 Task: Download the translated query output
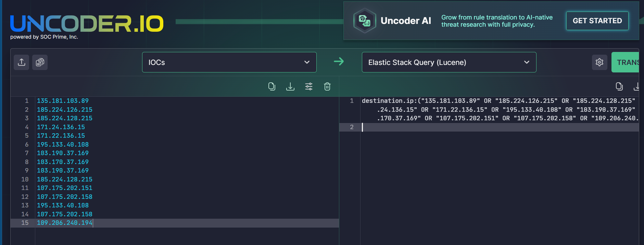coord(636,86)
